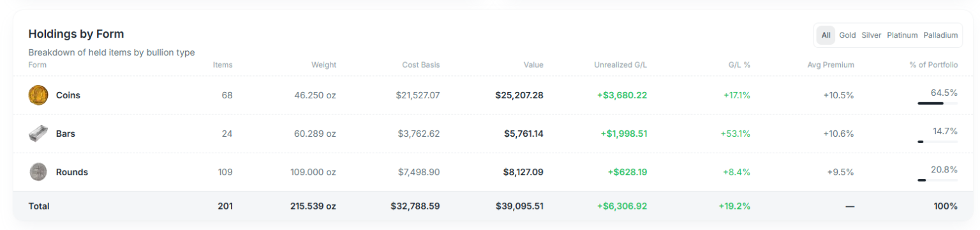Image resolution: width=980 pixels, height=230 pixels.
Task: Click the total item count 201
Action: point(225,206)
